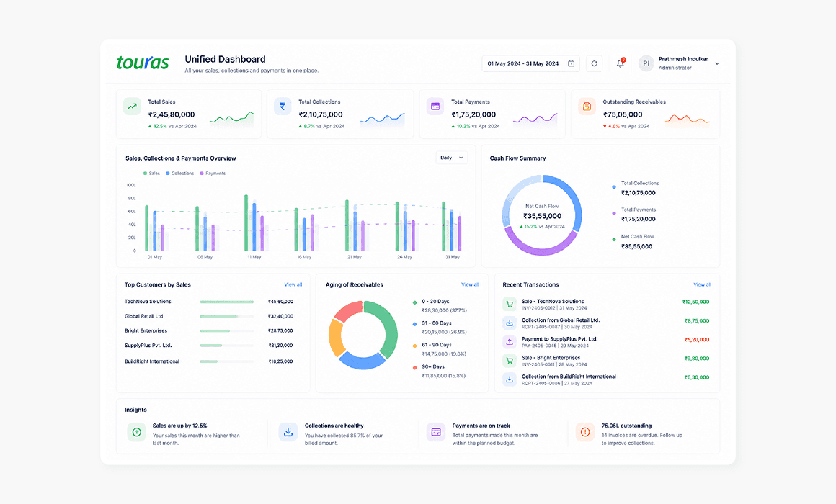Viewport: 836px width, 504px height.
Task: Click the Total Collections rupee icon
Action: pyautogui.click(x=283, y=106)
